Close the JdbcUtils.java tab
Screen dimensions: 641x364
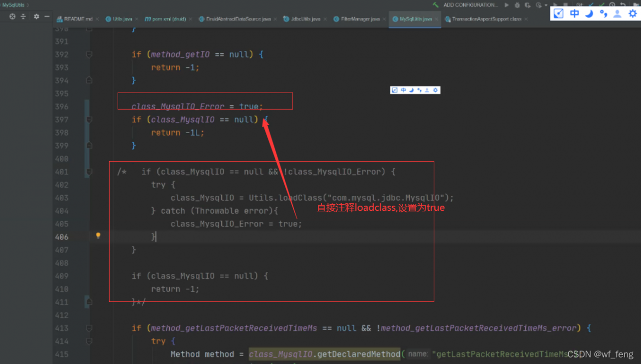click(325, 19)
